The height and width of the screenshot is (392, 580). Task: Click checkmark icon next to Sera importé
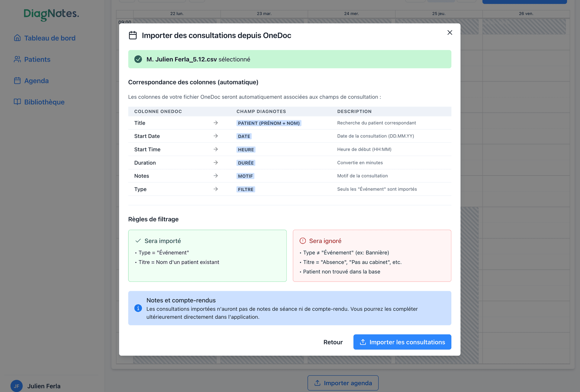coord(138,241)
